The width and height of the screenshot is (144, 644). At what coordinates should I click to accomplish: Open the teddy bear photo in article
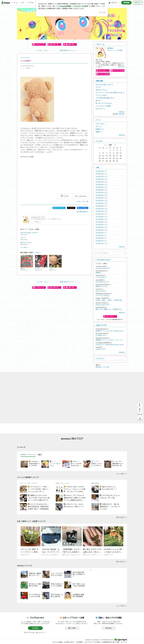tap(37, 99)
